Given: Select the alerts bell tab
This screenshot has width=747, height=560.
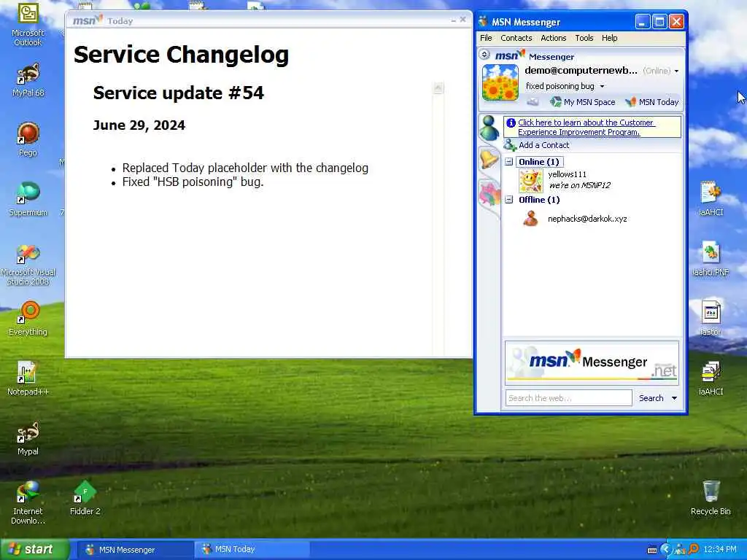Looking at the screenshot, I should 489,160.
